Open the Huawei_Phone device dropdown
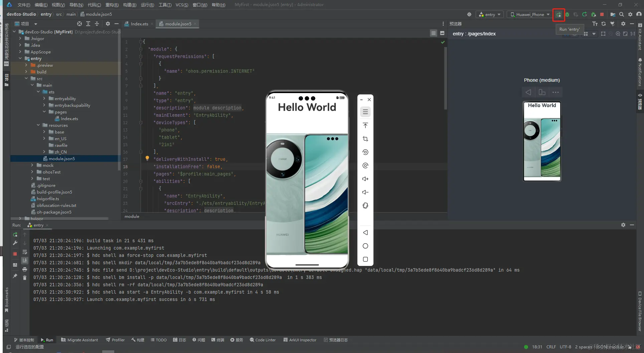 click(x=530, y=15)
